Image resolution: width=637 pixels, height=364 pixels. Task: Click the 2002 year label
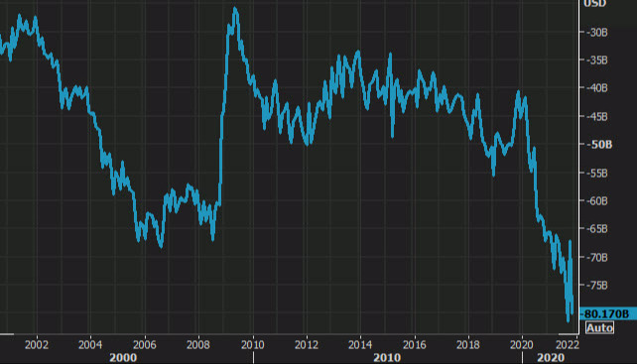tap(37, 345)
